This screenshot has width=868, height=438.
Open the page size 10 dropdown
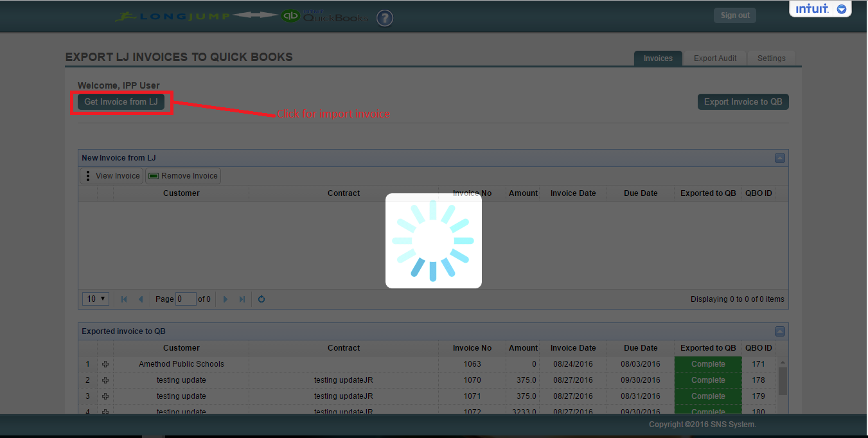(96, 299)
